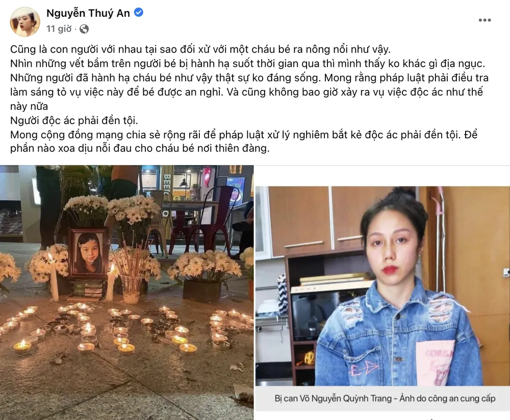Click the line "Người độc ác phải đền tội."
This screenshot has width=510, height=420.
74,120
